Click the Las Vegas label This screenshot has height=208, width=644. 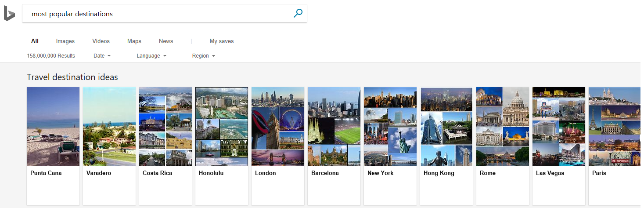click(x=550, y=173)
